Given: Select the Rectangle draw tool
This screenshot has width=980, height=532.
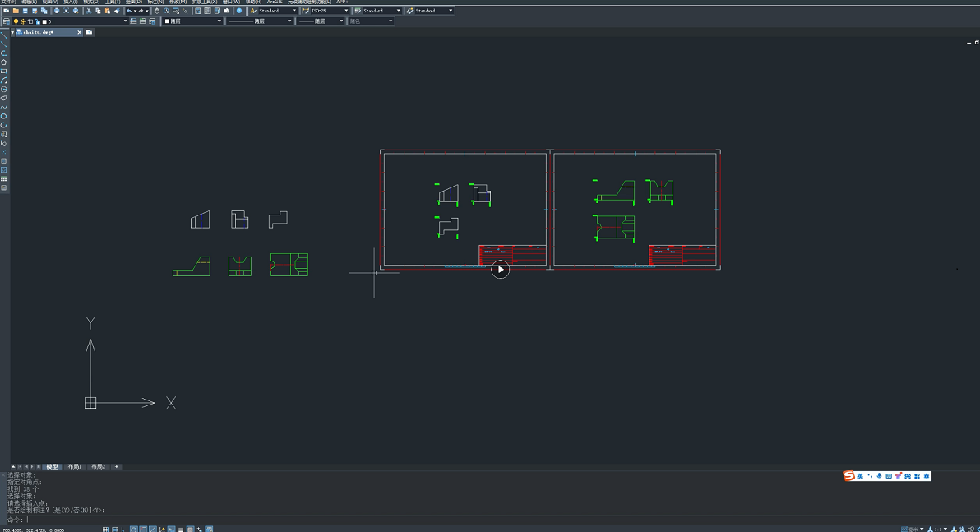Looking at the screenshot, I should [x=4, y=72].
